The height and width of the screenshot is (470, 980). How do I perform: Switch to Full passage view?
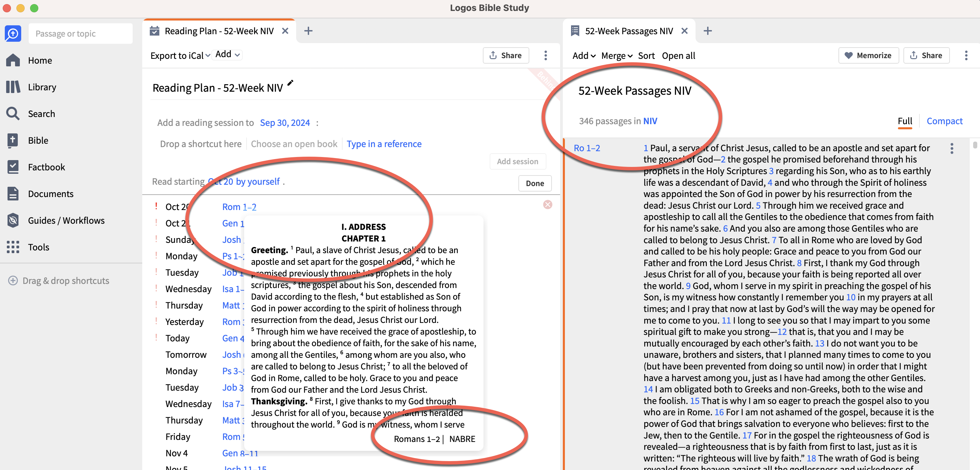(905, 121)
